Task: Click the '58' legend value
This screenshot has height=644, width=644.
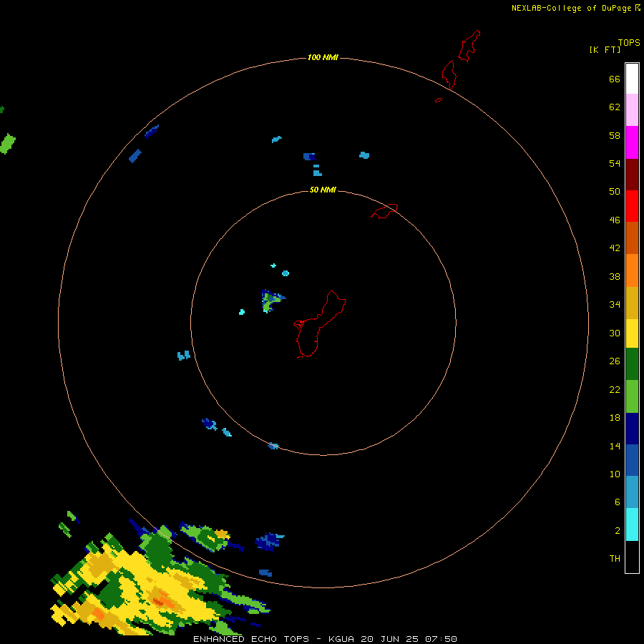Action: 615,135
